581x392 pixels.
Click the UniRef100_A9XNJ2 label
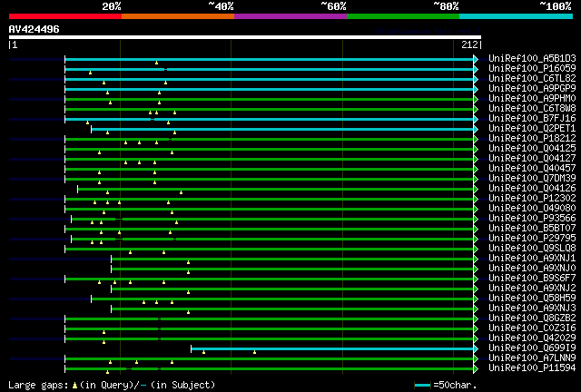(x=532, y=289)
